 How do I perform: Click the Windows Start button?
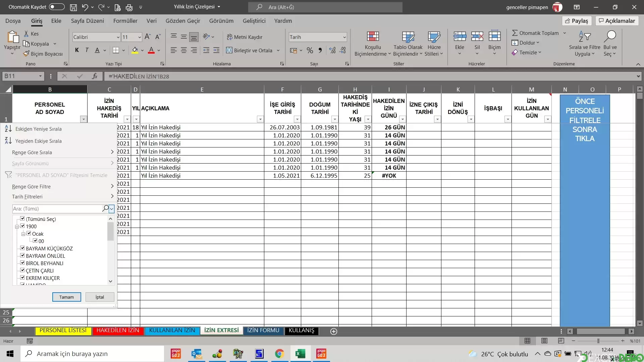pyautogui.click(x=10, y=354)
